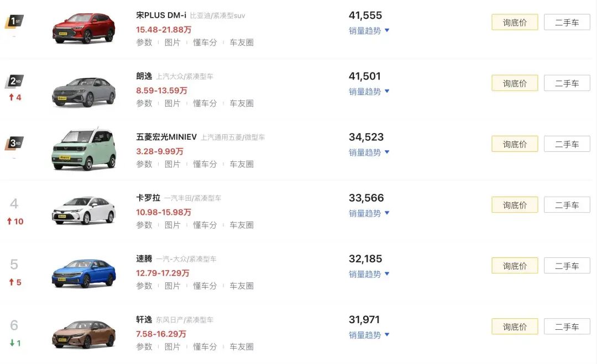The image size is (597, 364).
Task: Expand 销量趋势 for 轩逸
Action: [x=369, y=335]
